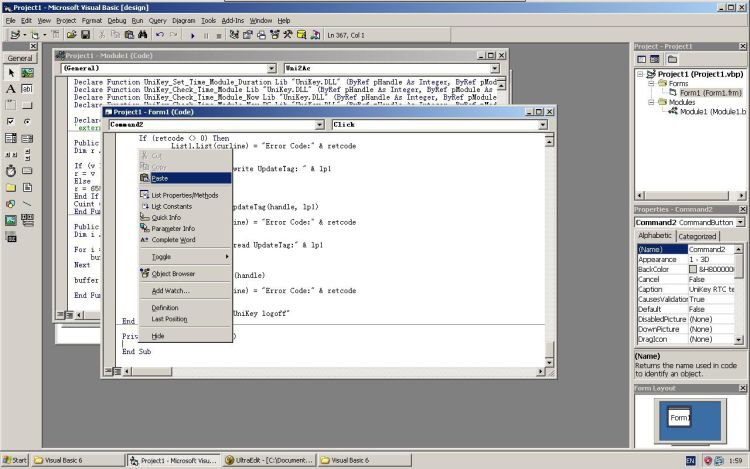Click the Caption property value field
This screenshot has height=469, width=750.
[x=711, y=289]
